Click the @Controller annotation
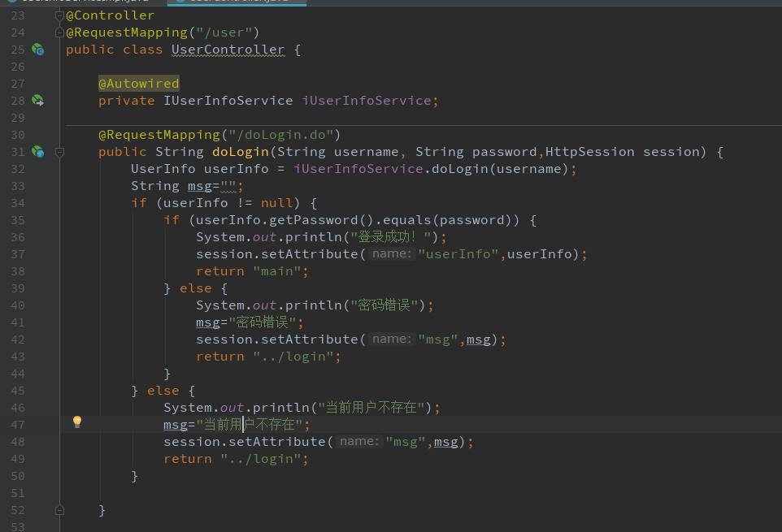 click(x=111, y=16)
